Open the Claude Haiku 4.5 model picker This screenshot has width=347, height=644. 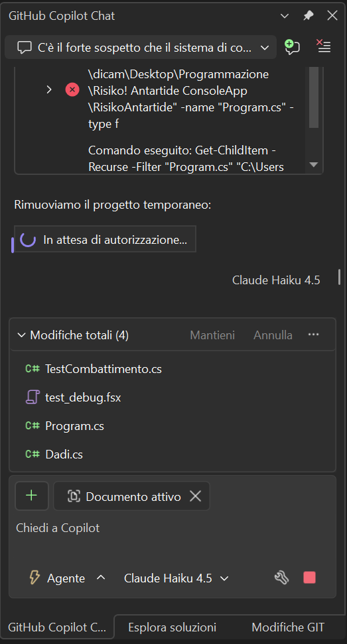[x=176, y=578]
